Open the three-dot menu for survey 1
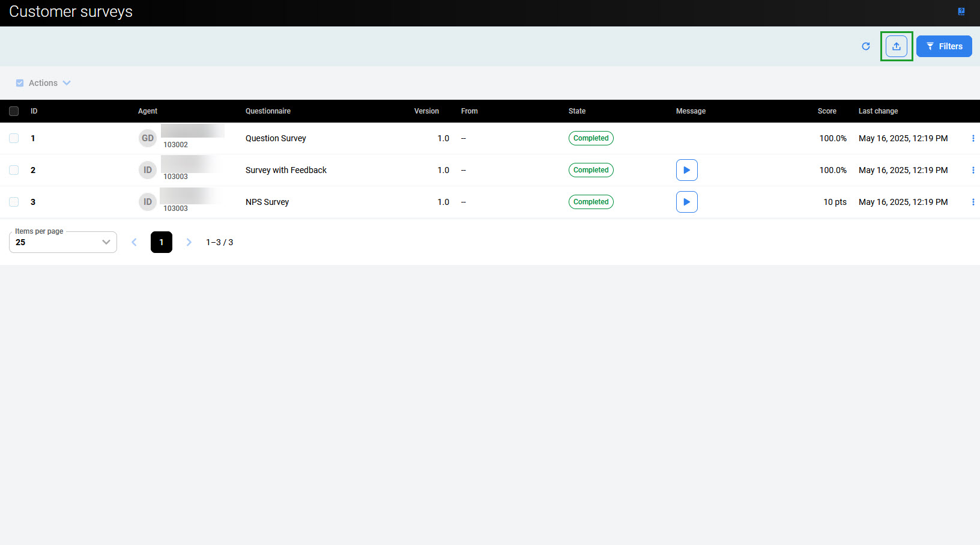 click(x=973, y=138)
